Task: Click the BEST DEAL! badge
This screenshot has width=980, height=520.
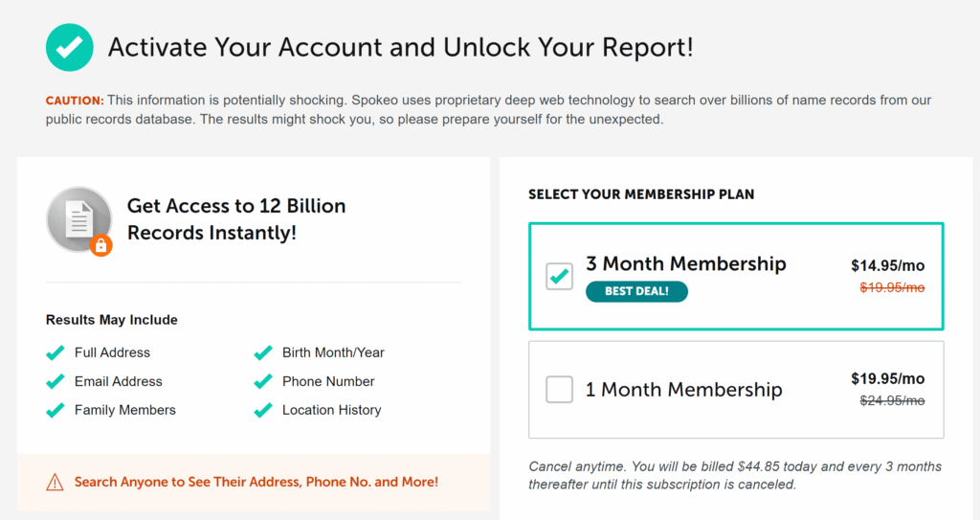Action: (x=636, y=291)
